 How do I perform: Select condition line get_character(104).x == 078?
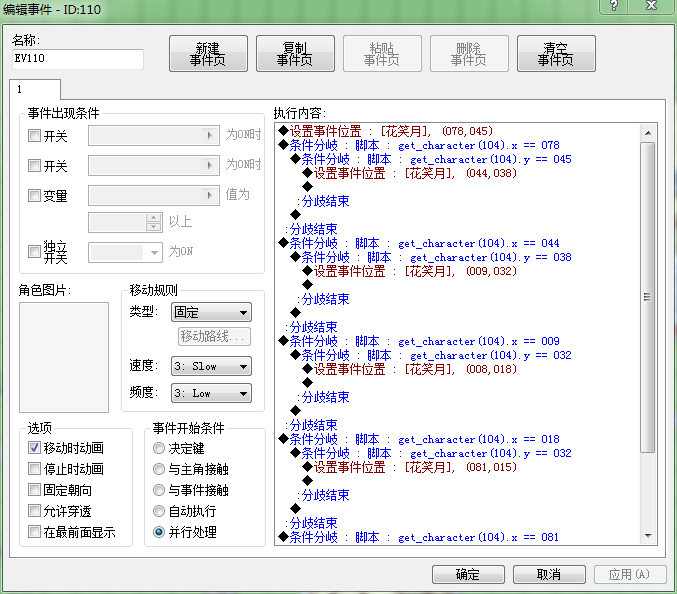[419, 145]
